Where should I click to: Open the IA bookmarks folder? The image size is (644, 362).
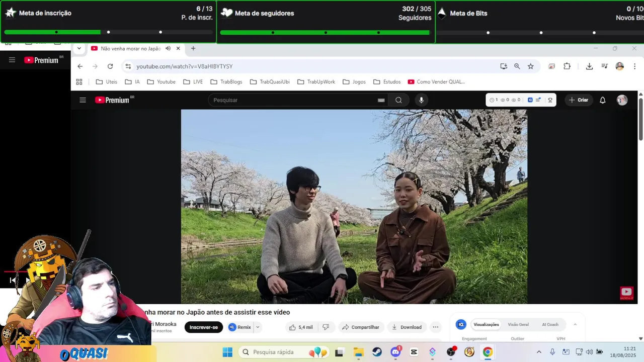[x=133, y=82]
